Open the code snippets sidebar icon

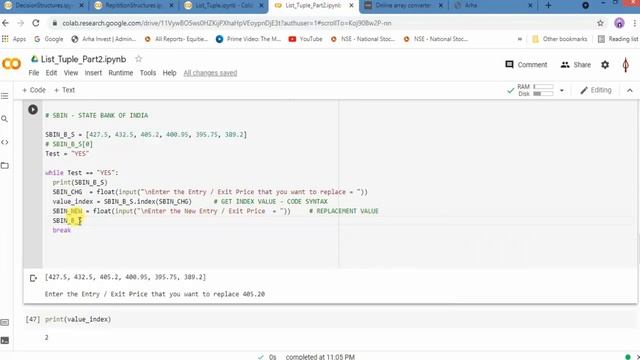tap(5, 142)
